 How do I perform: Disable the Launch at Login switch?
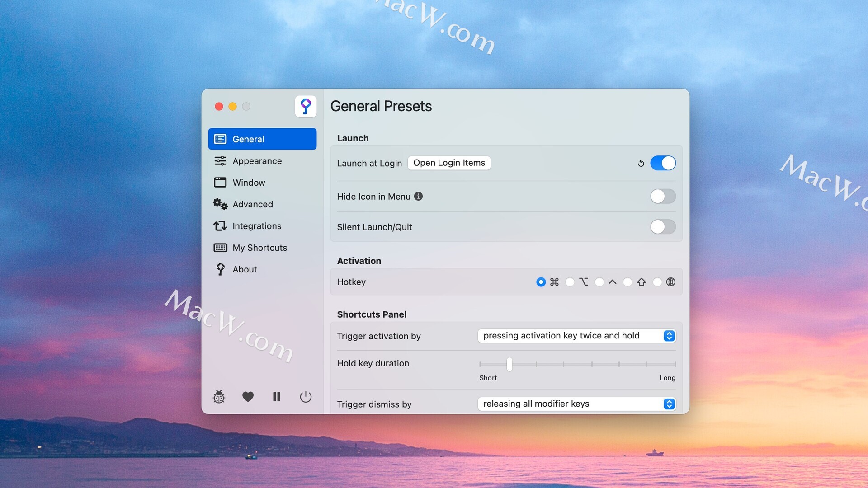(x=663, y=163)
